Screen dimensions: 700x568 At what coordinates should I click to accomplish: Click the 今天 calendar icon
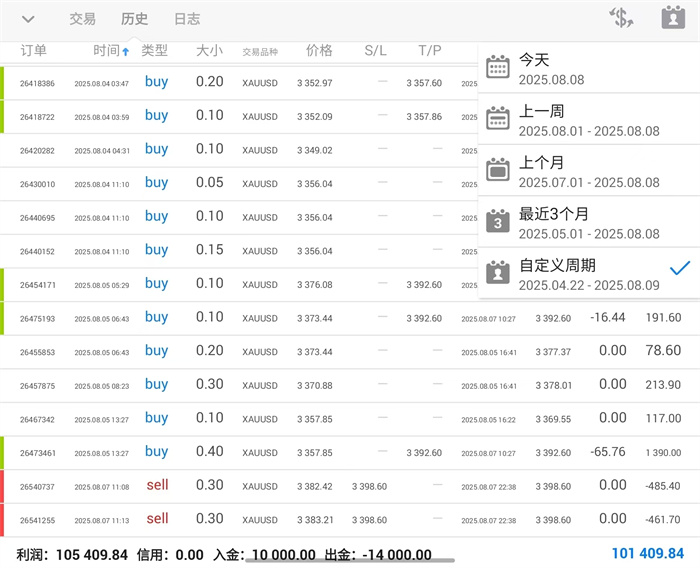pos(498,67)
